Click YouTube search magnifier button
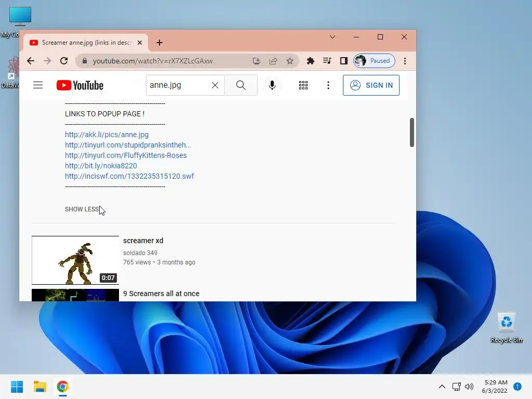 point(241,85)
